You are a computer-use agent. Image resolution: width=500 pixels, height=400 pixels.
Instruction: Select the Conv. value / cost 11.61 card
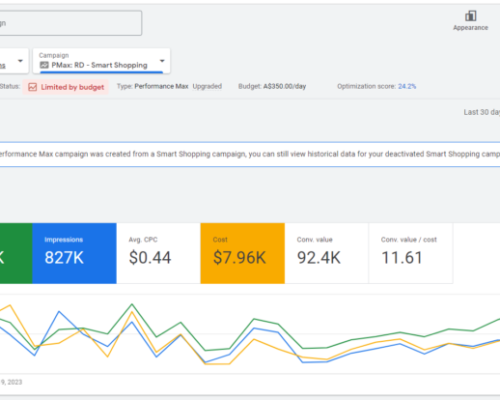point(411,253)
